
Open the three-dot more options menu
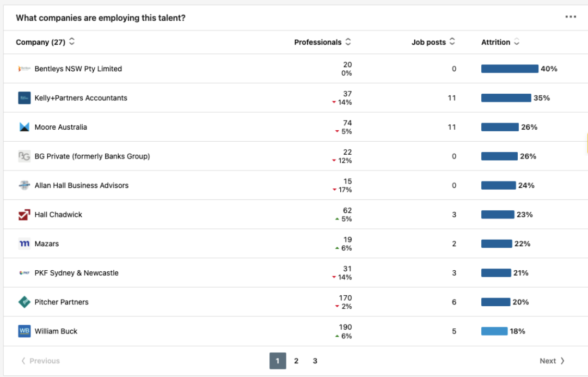(x=570, y=17)
